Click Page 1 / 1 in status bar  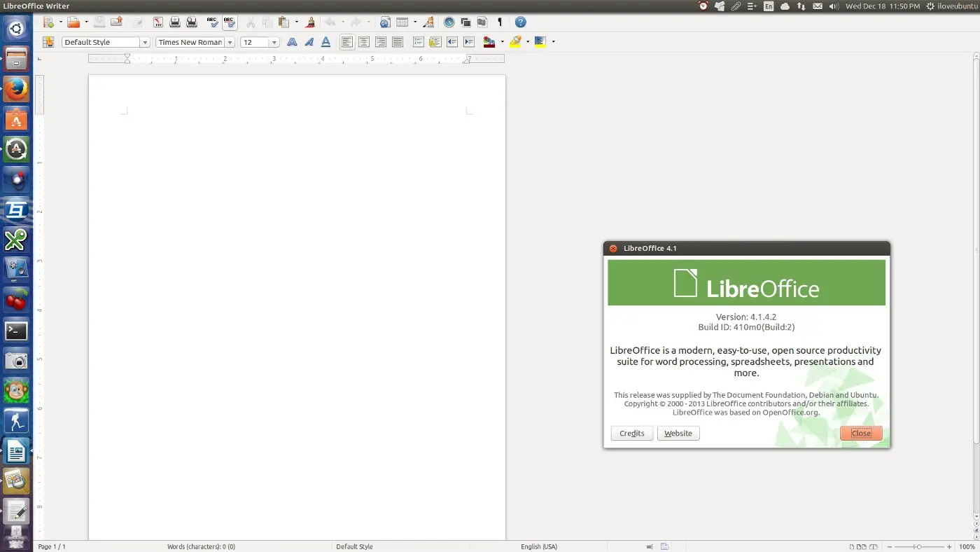(x=52, y=546)
